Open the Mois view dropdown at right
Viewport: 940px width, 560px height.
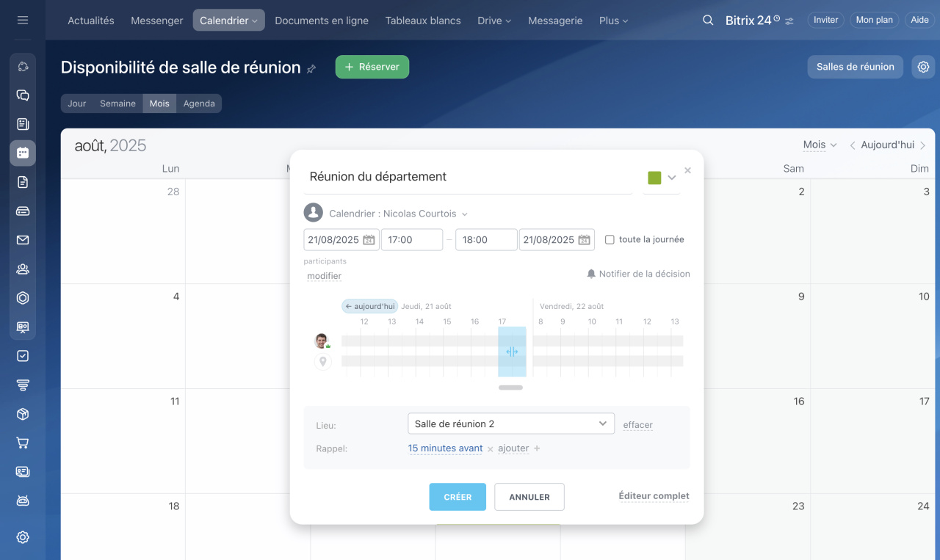coord(820,145)
